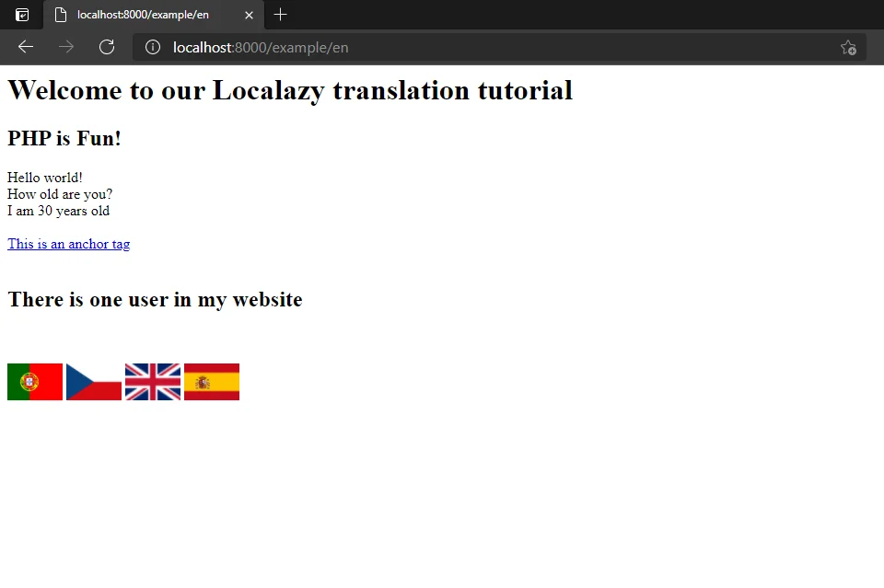This screenshot has width=884, height=588.
Task: Open the English version via the UK flag
Action: pos(152,380)
